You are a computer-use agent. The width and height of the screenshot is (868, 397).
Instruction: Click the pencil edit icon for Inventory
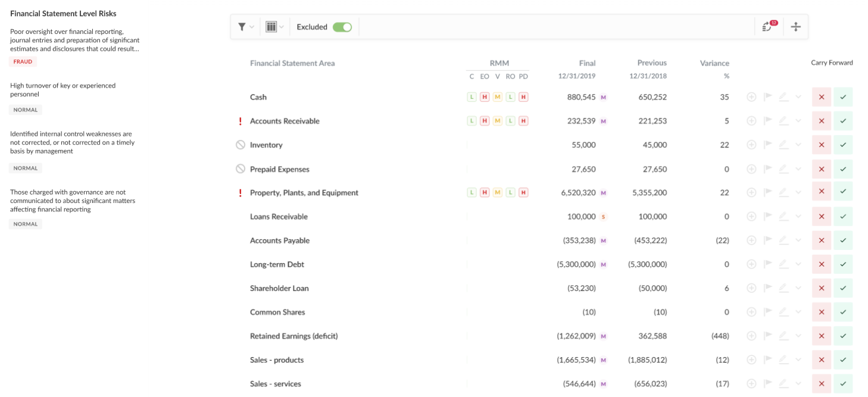pyautogui.click(x=783, y=145)
